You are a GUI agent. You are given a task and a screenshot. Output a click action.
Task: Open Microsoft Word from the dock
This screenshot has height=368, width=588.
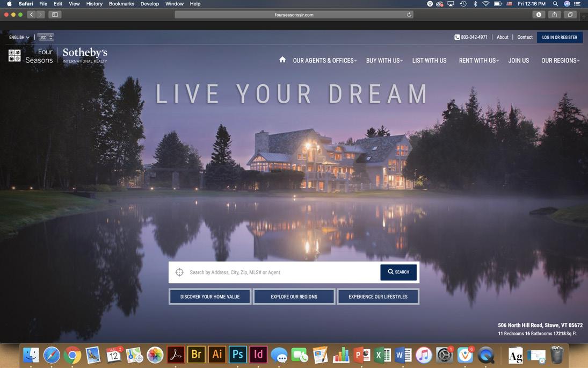pyautogui.click(x=403, y=355)
